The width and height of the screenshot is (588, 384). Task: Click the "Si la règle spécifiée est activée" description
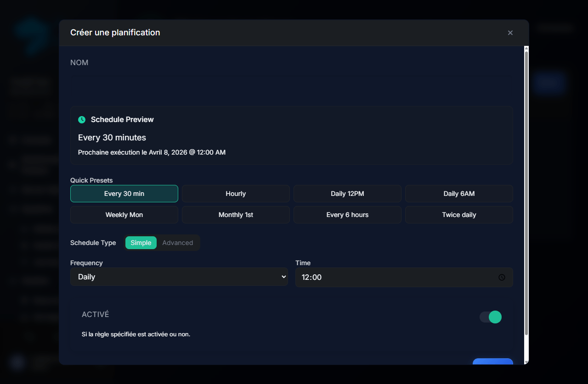(136, 334)
